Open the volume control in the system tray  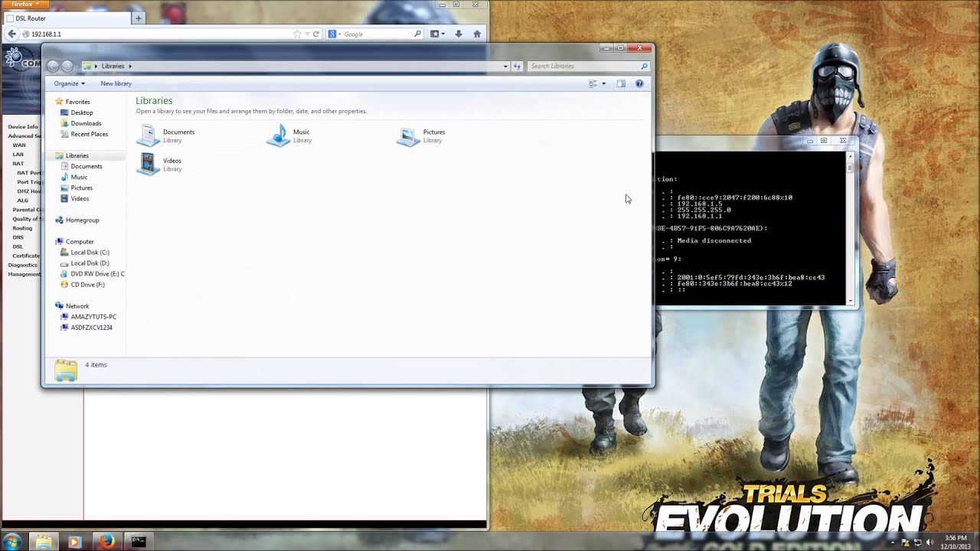pos(929,542)
